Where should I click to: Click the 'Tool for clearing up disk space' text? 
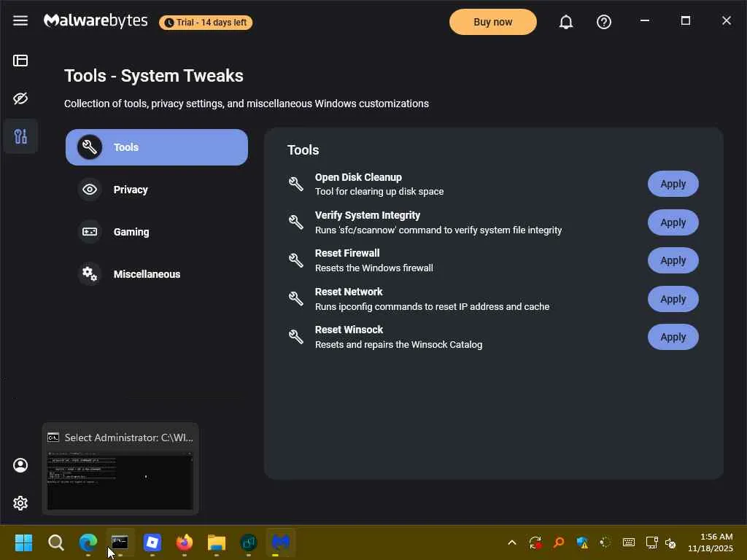tap(379, 192)
